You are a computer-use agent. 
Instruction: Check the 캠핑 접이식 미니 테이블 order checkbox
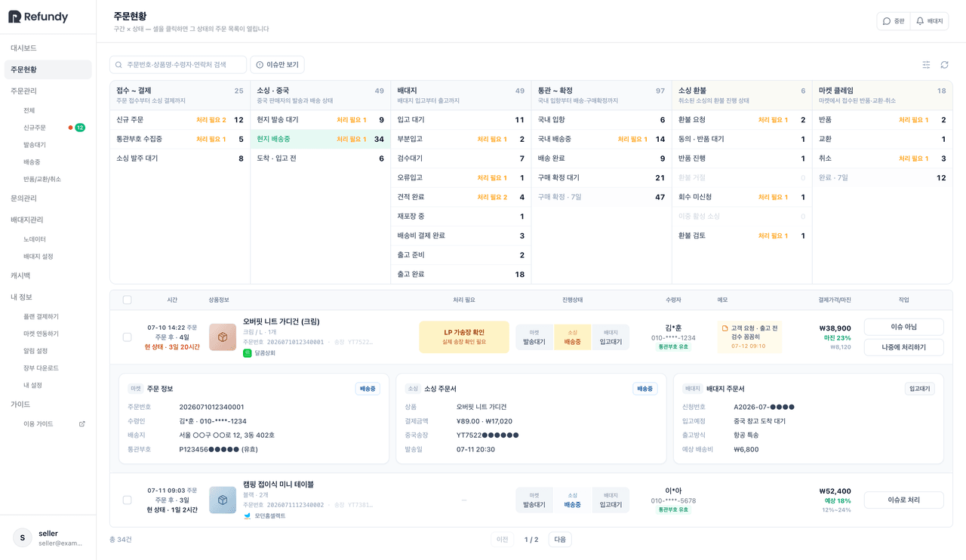pos(127,500)
